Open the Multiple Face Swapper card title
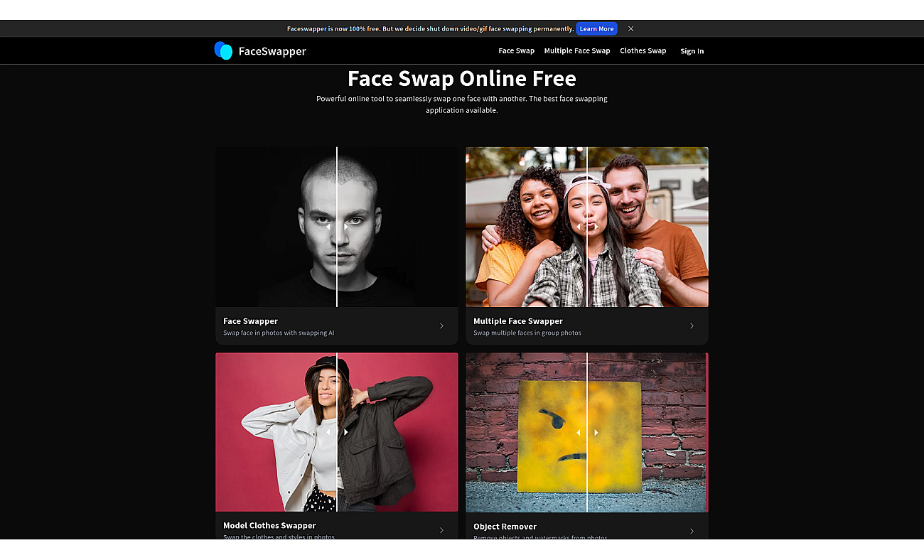Viewport: 924px width, 560px height. click(518, 321)
